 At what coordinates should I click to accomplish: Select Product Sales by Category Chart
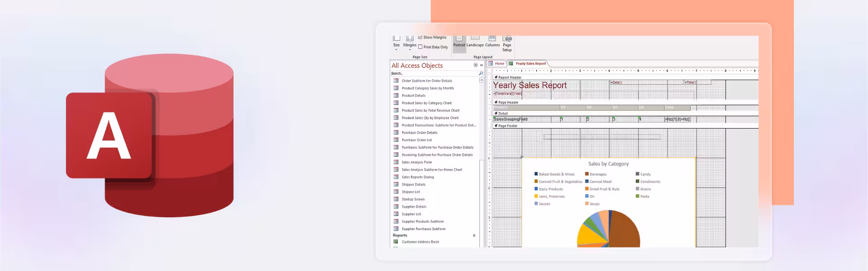[426, 103]
